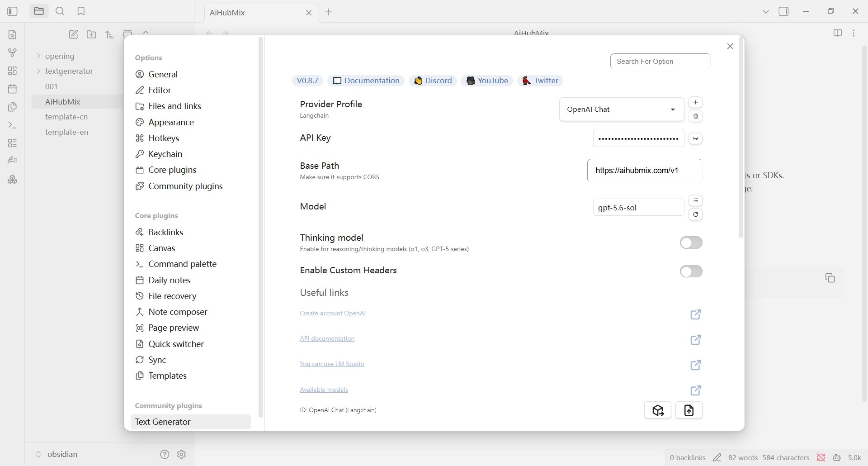Close the settings dialog
Image resolution: width=868 pixels, height=466 pixels.
coord(730,47)
